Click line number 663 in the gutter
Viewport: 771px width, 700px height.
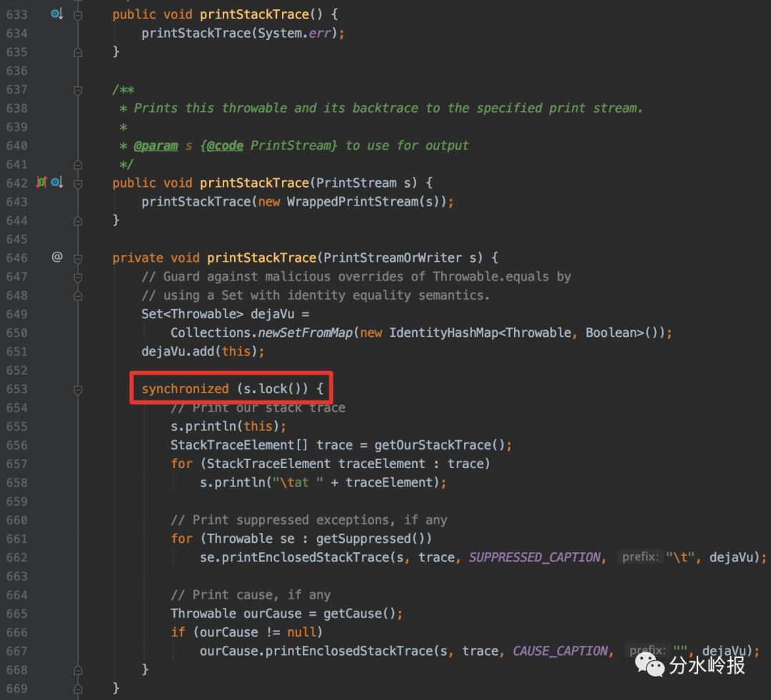click(x=16, y=576)
